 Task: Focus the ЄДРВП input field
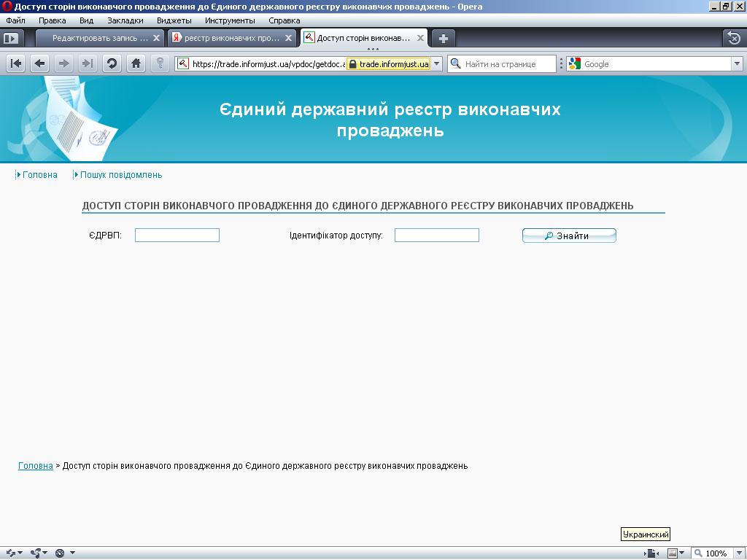click(177, 236)
